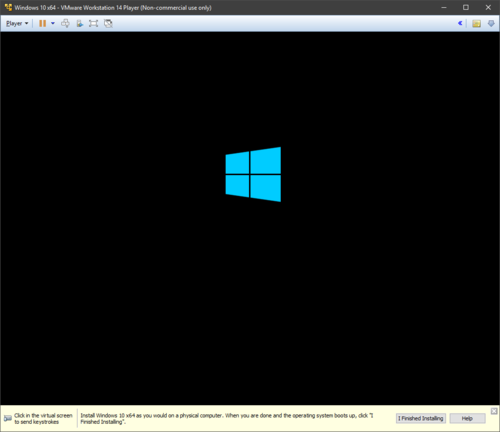Send Ctrl+Alt+Del to virtual machine
This screenshot has width=500, height=432.
(x=66, y=23)
